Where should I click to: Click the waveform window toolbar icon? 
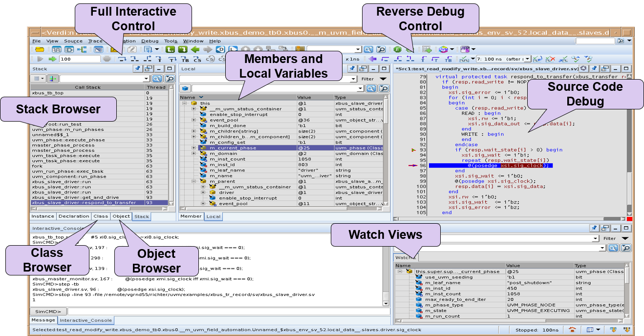tap(56, 49)
